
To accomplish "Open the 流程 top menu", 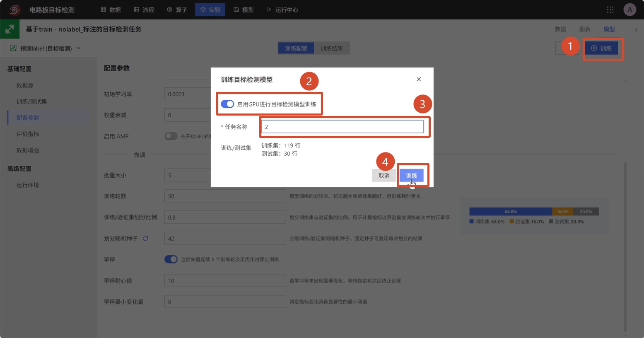I will [x=144, y=10].
